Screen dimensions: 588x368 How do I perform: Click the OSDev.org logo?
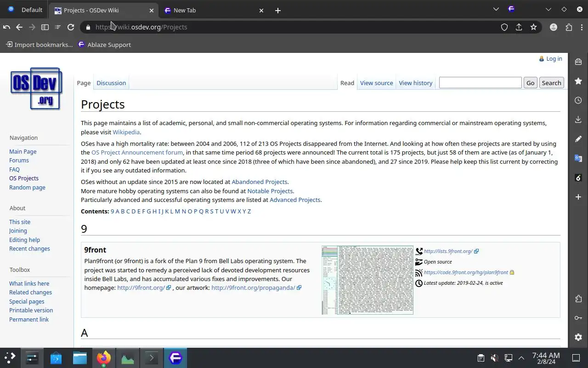36,89
